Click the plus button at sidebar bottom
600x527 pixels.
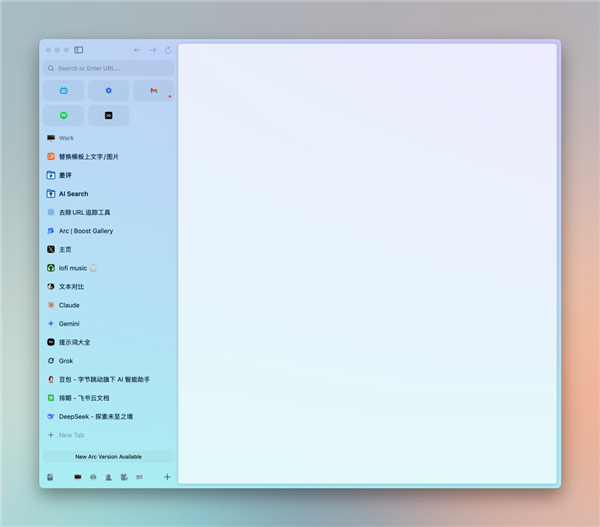point(167,477)
